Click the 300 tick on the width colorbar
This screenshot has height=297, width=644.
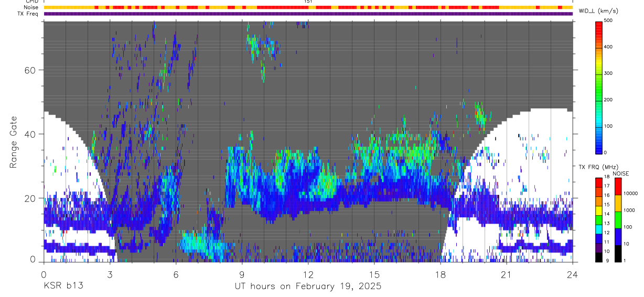[x=609, y=73]
